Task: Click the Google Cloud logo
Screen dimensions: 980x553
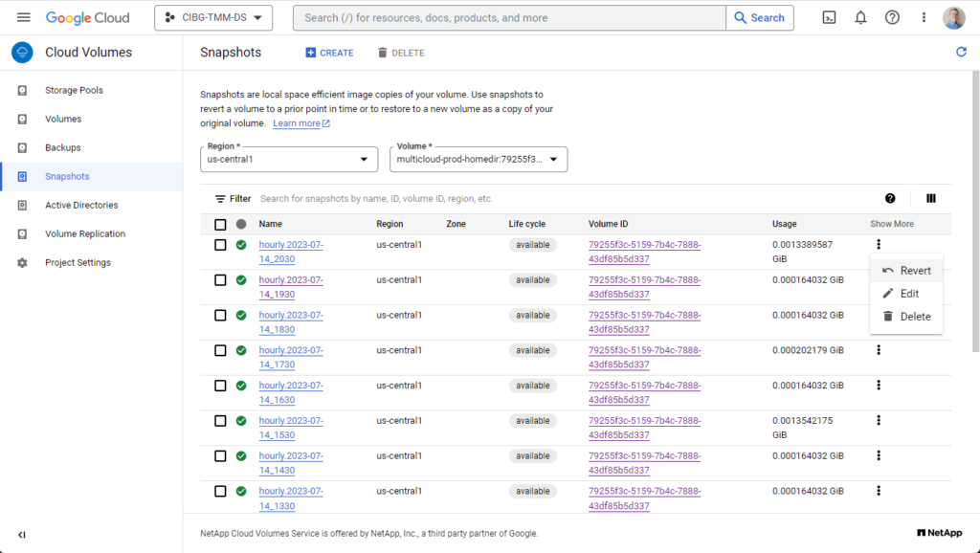Action: [x=87, y=17]
